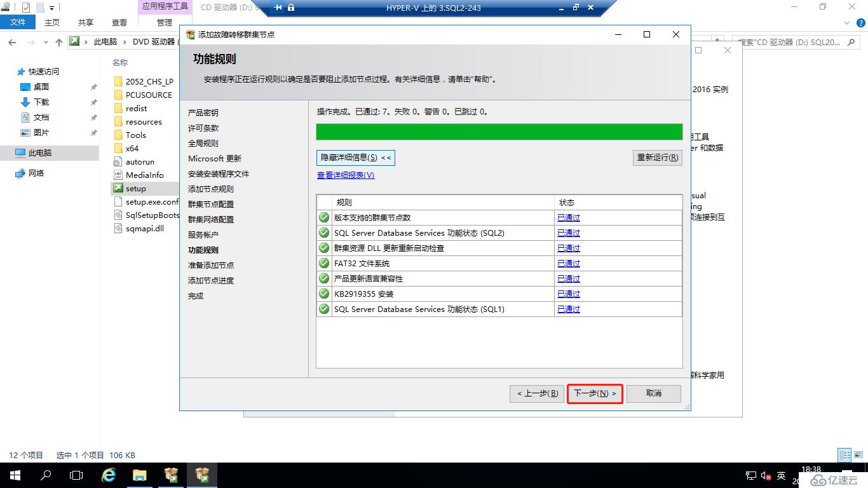
Task: Click the 规则 column header
Action: pyautogui.click(x=443, y=203)
